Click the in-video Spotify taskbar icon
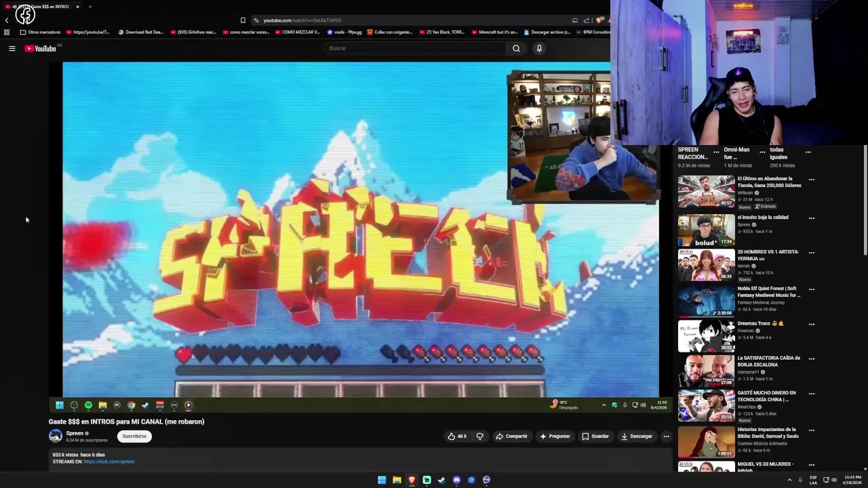 point(88,405)
